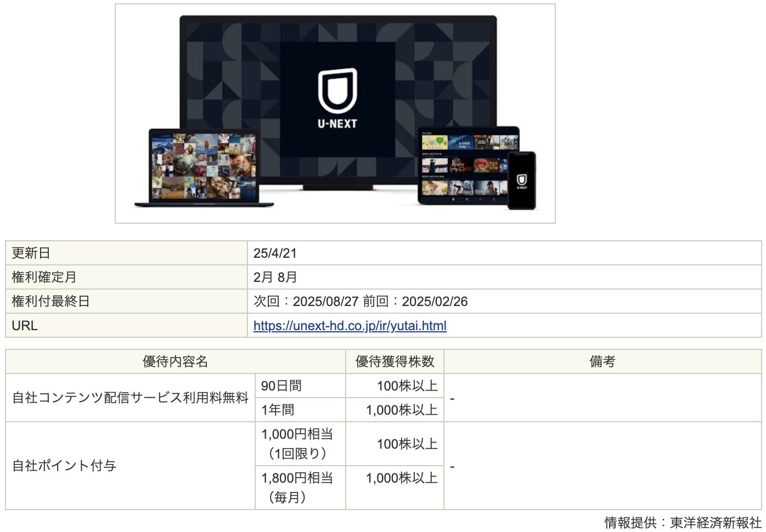
Task: Select the 1年間 cell
Action: click(x=300, y=410)
